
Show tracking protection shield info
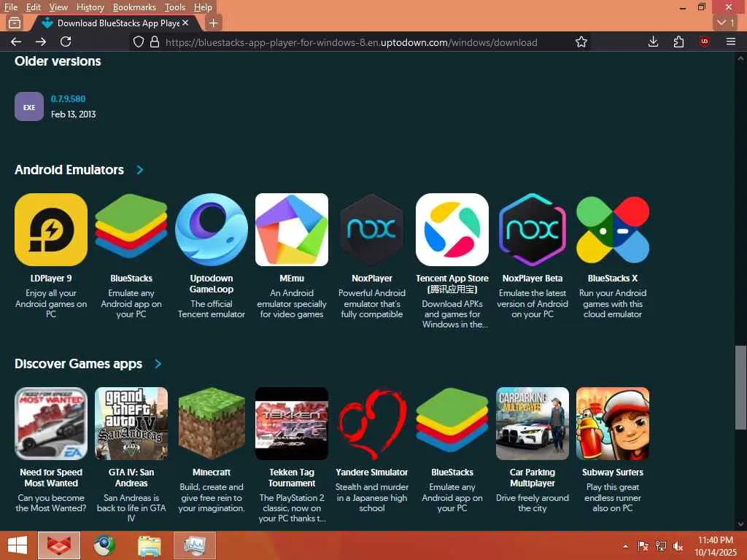coord(138,42)
